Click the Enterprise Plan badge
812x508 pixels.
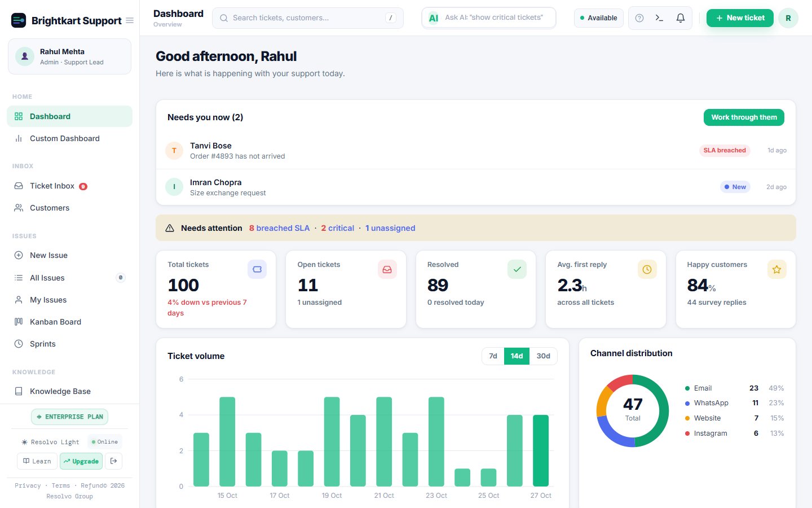click(x=69, y=417)
